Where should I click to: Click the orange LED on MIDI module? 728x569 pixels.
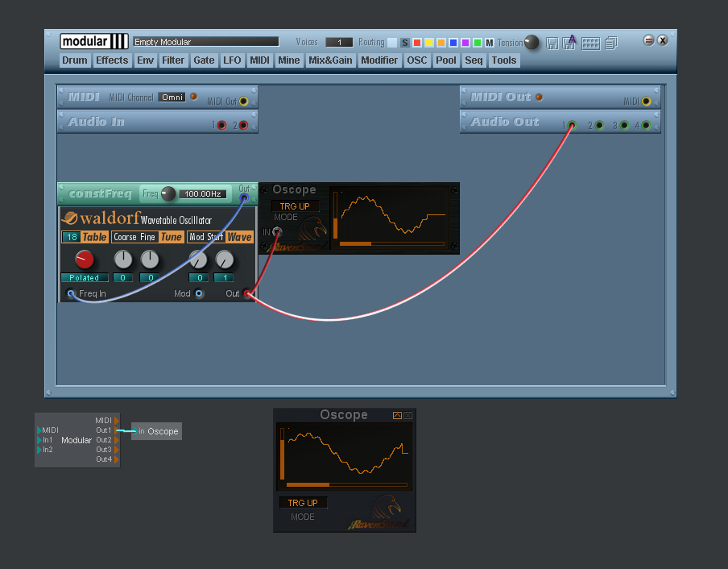(x=193, y=97)
